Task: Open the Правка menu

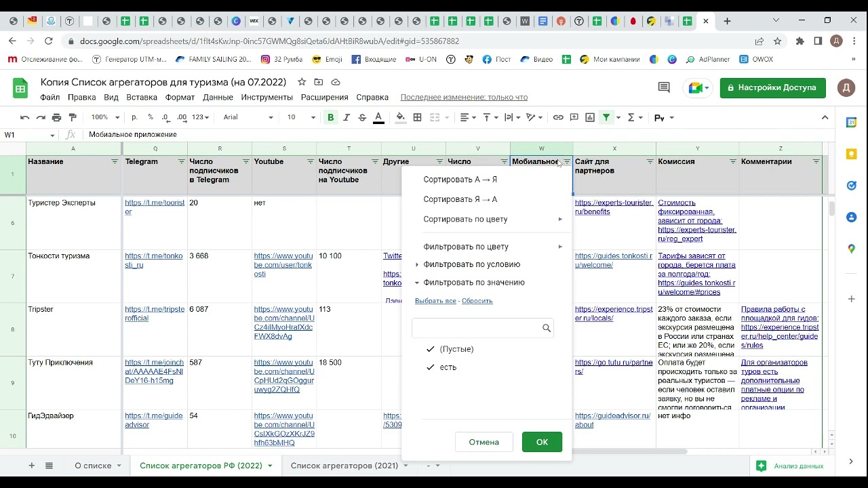Action: point(81,97)
